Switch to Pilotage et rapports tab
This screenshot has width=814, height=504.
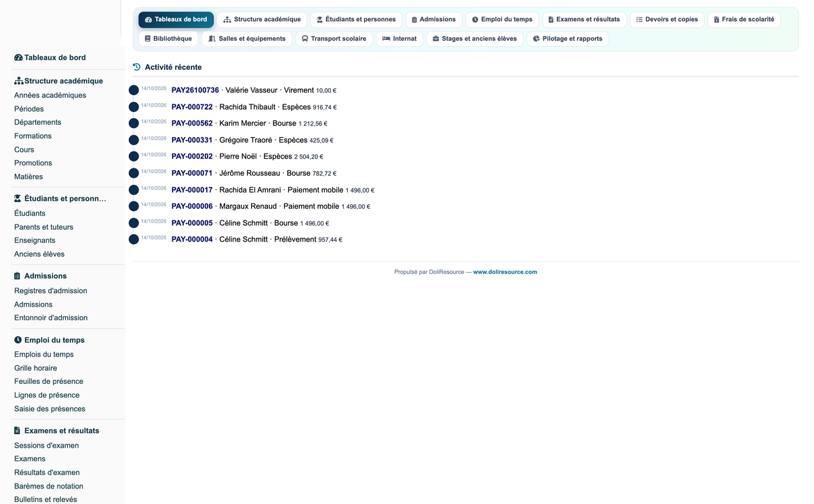coord(568,39)
